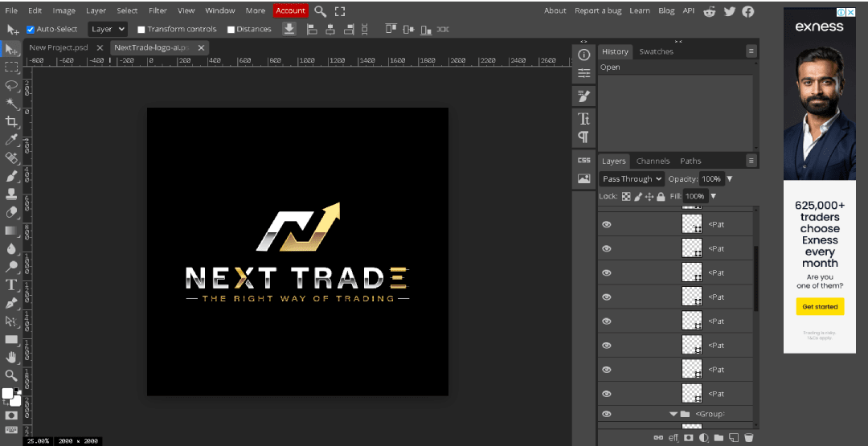Screen dimensions: 868x446
Task: Align layers to horizontal centers
Action: pos(330,29)
